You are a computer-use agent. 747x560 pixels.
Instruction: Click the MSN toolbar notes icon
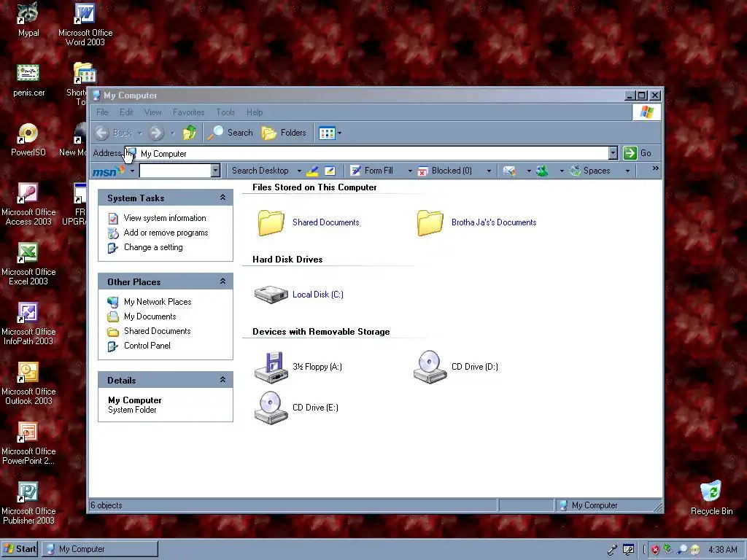pyautogui.click(x=330, y=171)
